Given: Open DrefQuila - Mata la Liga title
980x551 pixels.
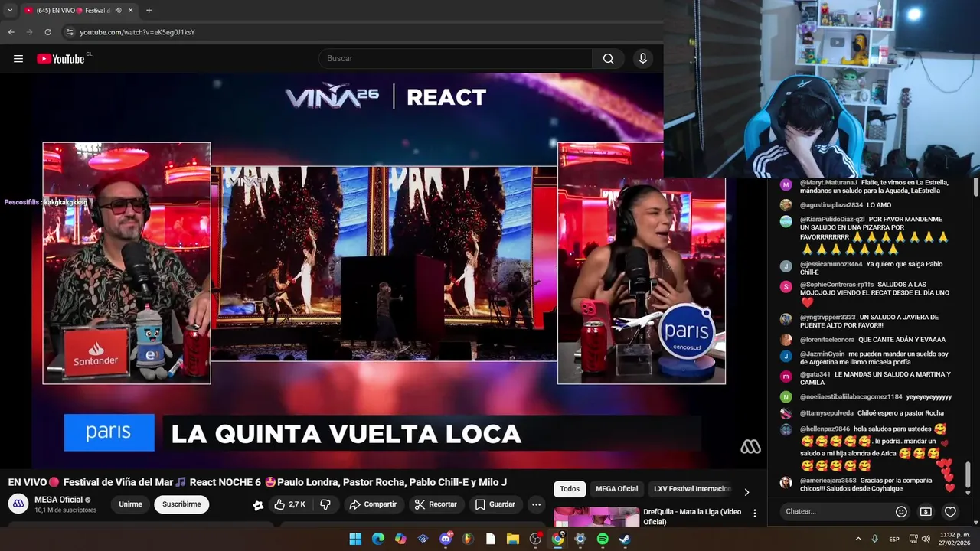Looking at the screenshot, I should (692, 517).
